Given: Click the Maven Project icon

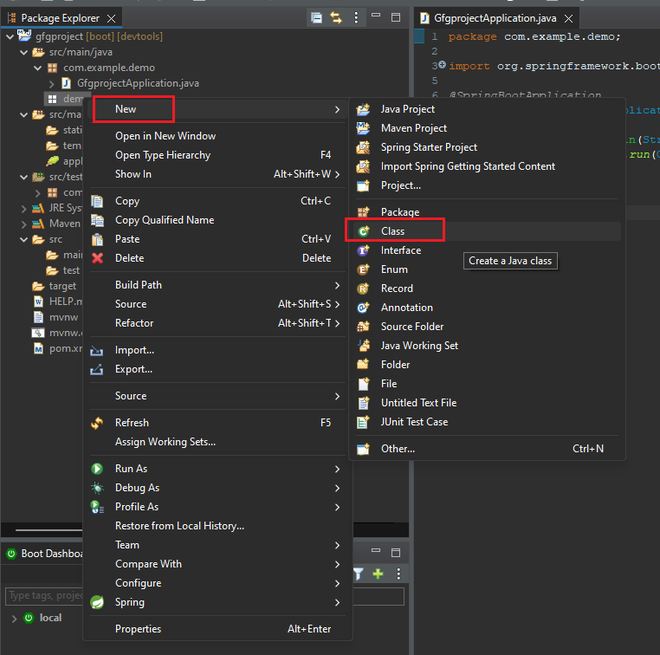Looking at the screenshot, I should (363, 128).
